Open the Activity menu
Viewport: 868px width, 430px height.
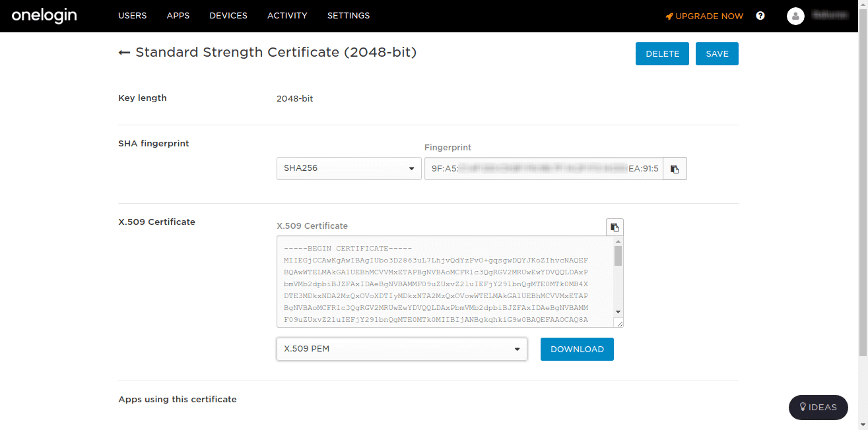(x=287, y=16)
